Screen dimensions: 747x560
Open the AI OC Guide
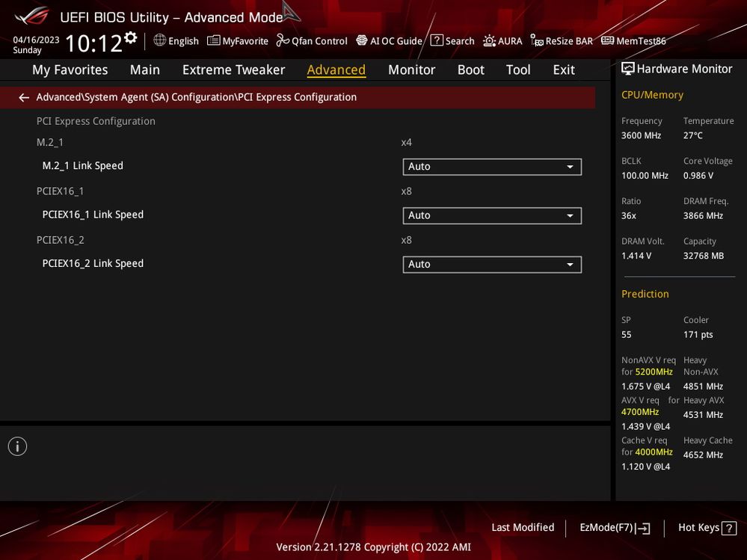(x=389, y=41)
